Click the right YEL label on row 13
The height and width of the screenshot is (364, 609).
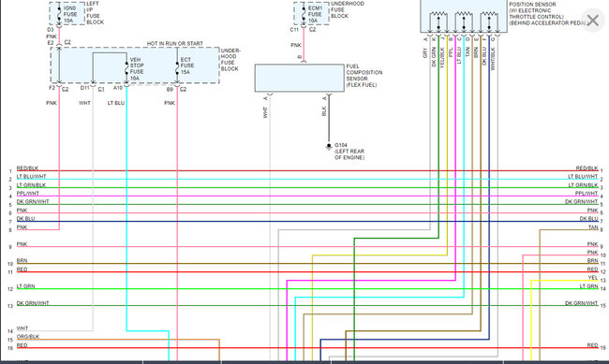[593, 278]
